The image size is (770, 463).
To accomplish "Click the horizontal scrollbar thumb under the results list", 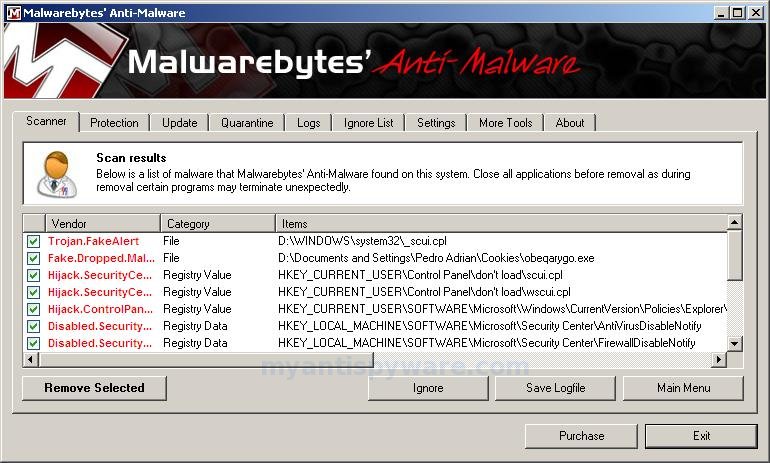I will [206, 360].
